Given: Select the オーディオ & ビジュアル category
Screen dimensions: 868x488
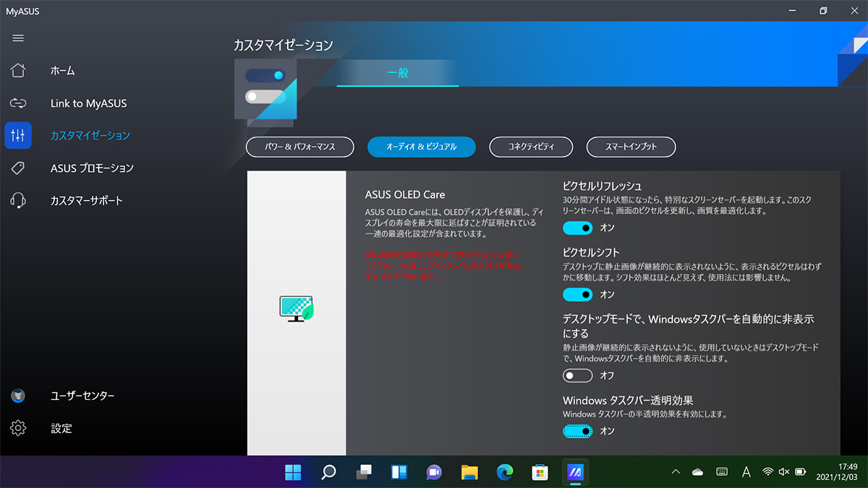Looking at the screenshot, I should 422,147.
